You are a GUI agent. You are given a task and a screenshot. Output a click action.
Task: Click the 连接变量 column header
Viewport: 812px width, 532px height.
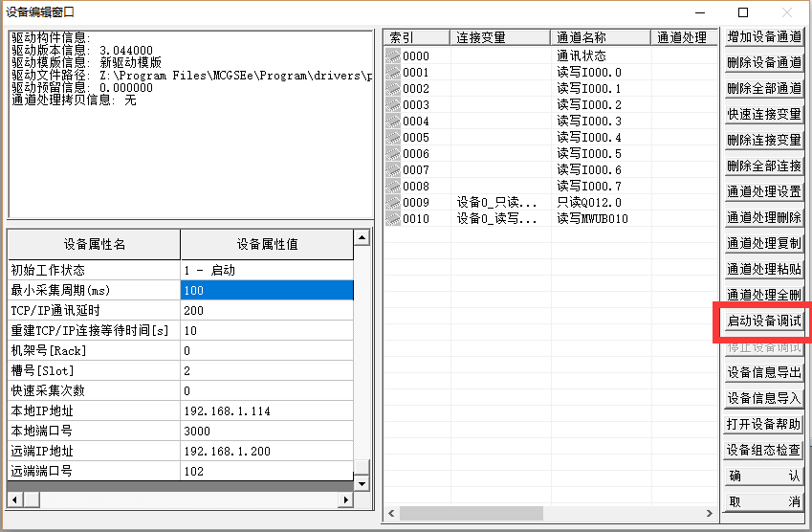499,37
